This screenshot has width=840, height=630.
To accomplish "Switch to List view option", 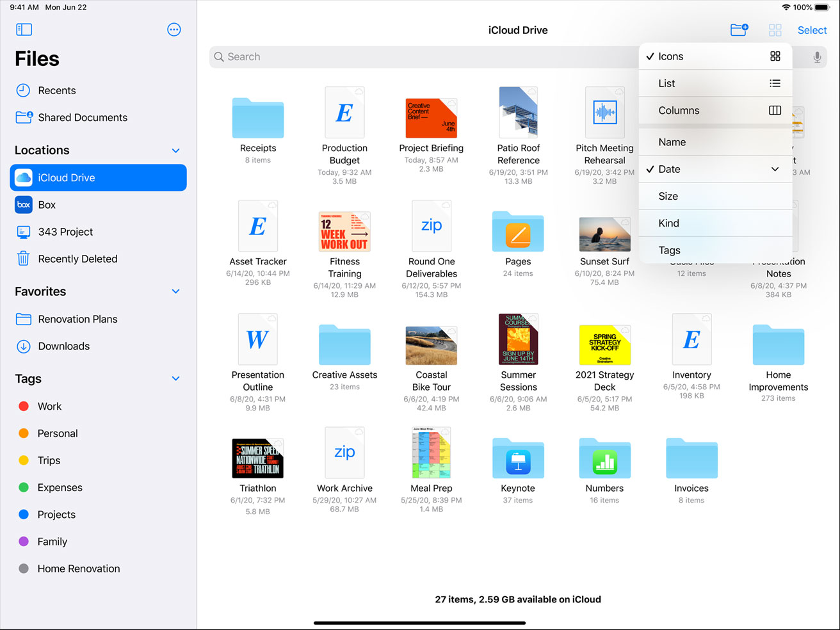I will pyautogui.click(x=716, y=83).
